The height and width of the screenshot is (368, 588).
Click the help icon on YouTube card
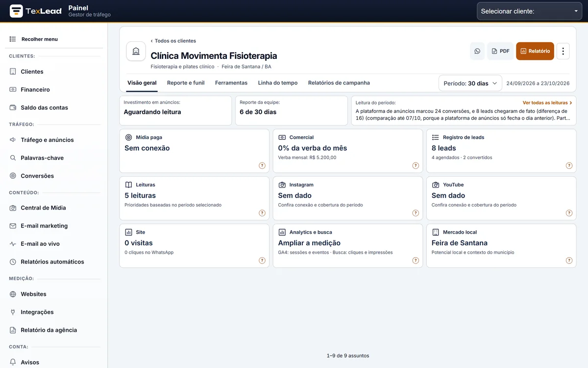[x=569, y=213]
